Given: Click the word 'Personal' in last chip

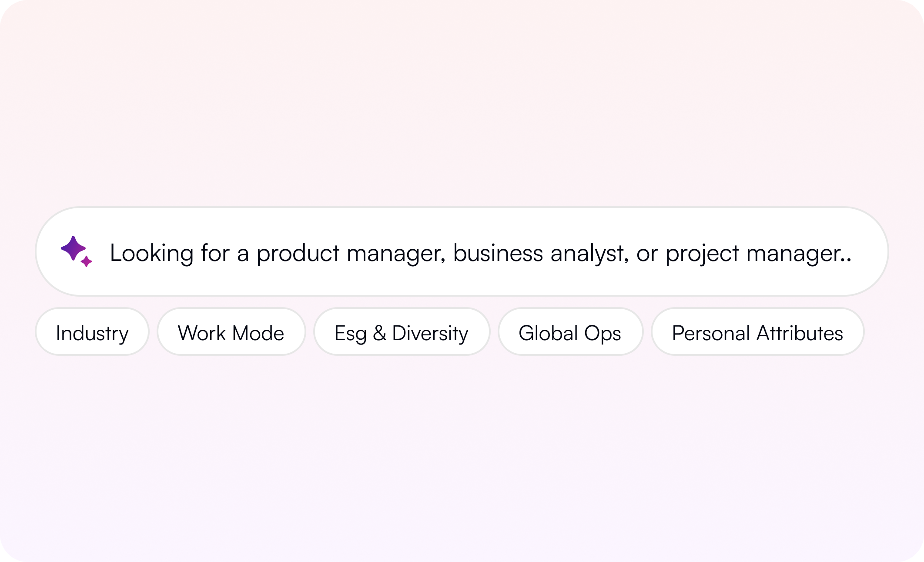Looking at the screenshot, I should [x=711, y=334].
